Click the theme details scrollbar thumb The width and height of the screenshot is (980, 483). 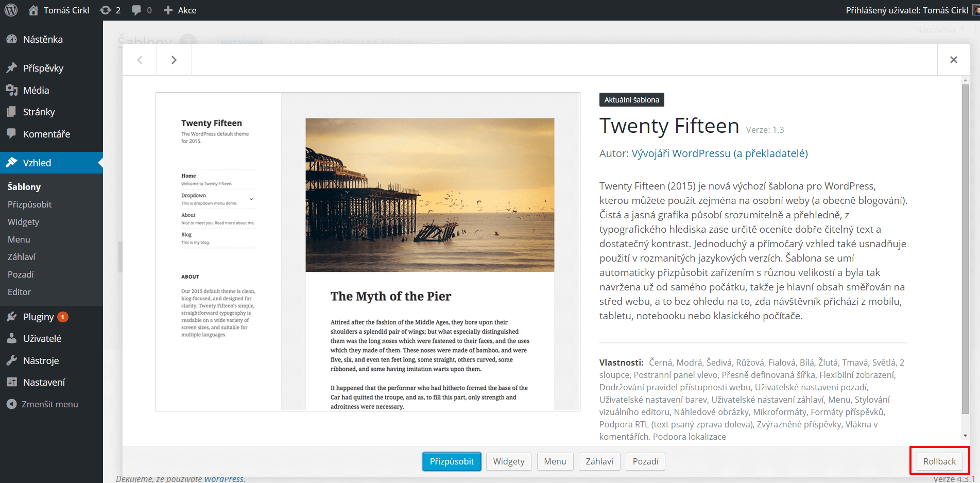(x=965, y=249)
